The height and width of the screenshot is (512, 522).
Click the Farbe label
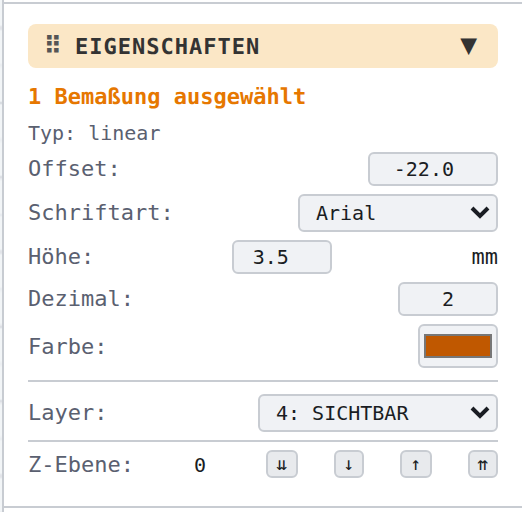67,347
